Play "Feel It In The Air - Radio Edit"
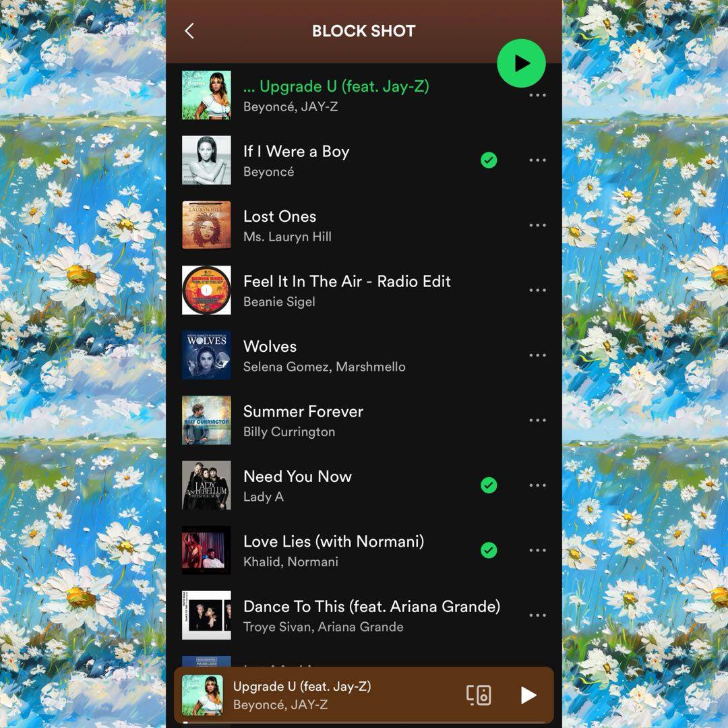This screenshot has width=728, height=728. (347, 281)
